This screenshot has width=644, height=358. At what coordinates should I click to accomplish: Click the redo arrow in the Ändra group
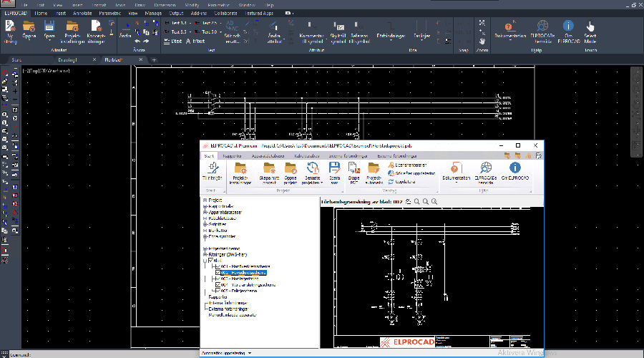(146, 42)
